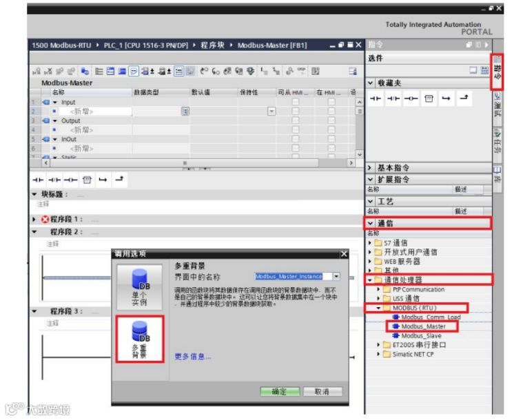Pick the open branch icon in 收藏夹 panel
The width and height of the screenshot is (532, 420).
(x=446, y=98)
